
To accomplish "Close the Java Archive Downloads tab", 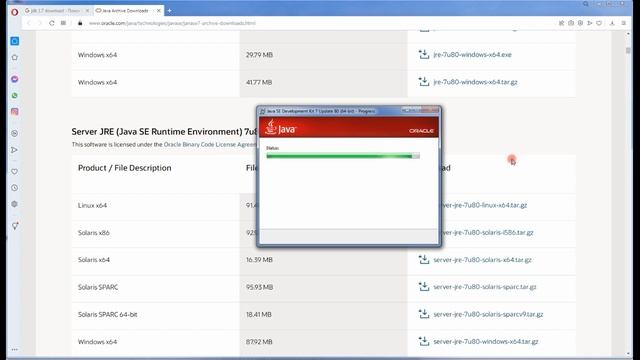I will (x=159, y=11).
